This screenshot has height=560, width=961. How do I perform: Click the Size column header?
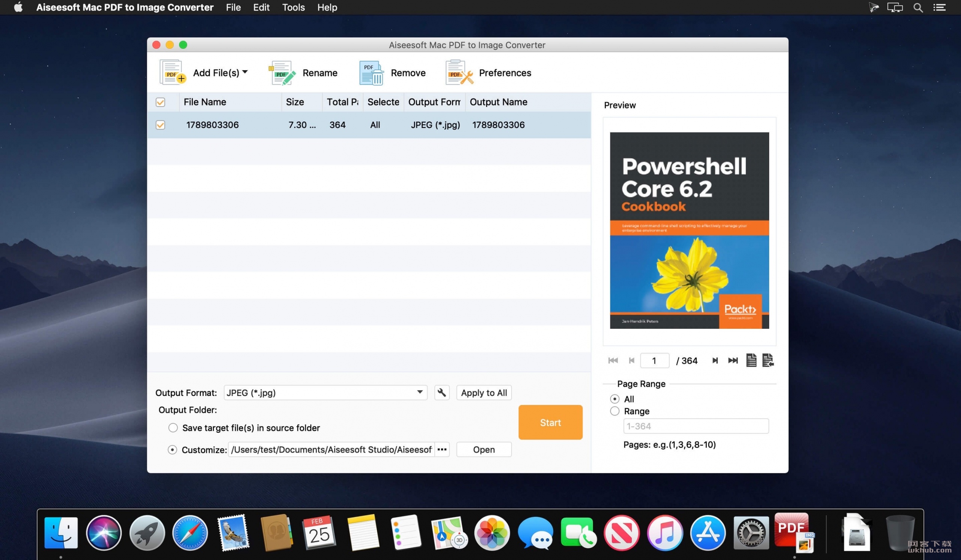point(302,102)
